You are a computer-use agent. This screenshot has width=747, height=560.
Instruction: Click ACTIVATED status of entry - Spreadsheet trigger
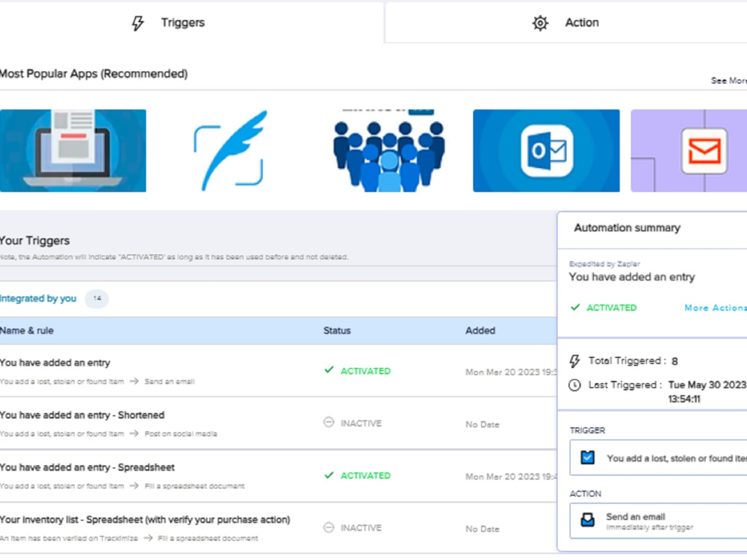365,476
